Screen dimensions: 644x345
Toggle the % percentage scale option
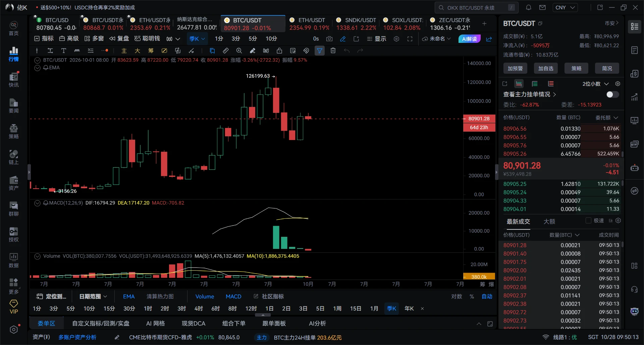(472, 296)
